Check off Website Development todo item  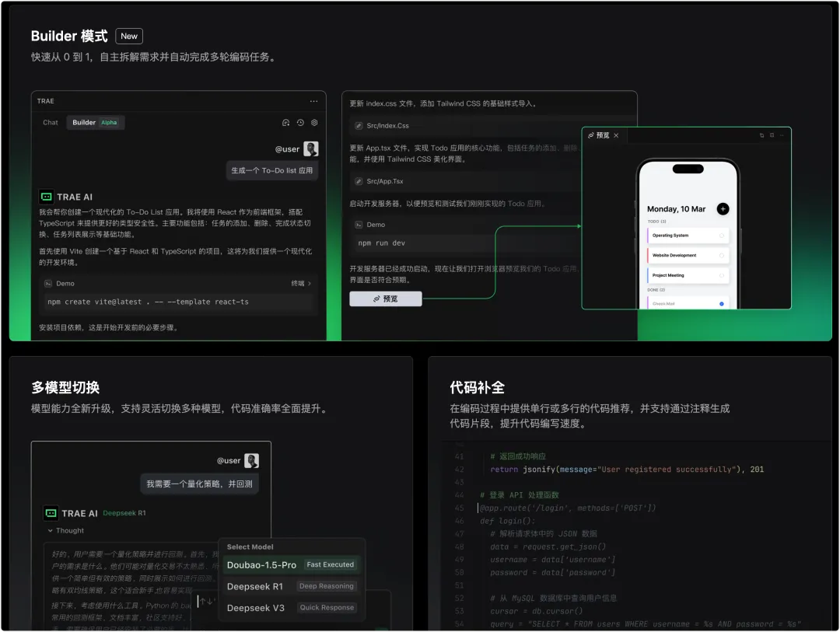tap(721, 256)
